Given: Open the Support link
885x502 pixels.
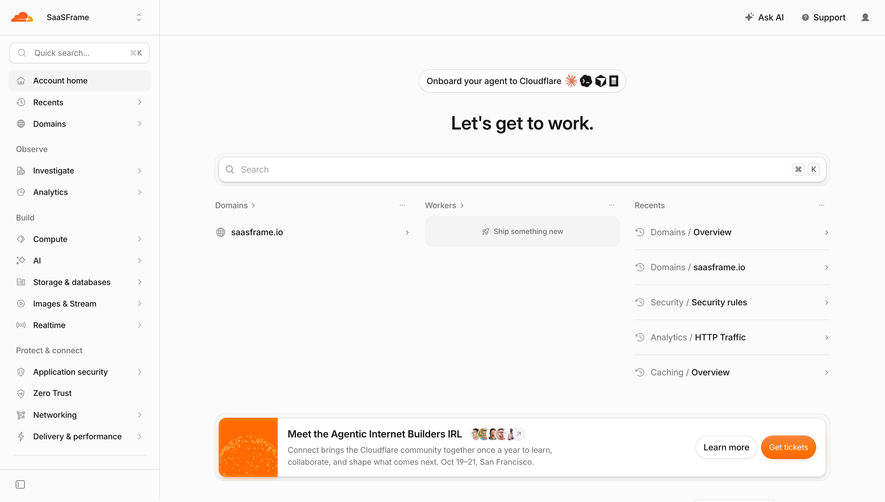Looking at the screenshot, I should coord(823,18).
